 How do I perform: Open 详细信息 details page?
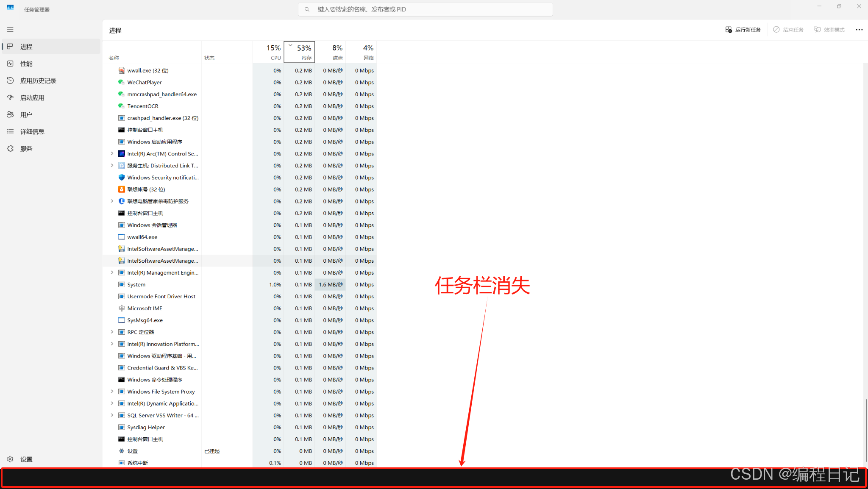click(x=32, y=131)
